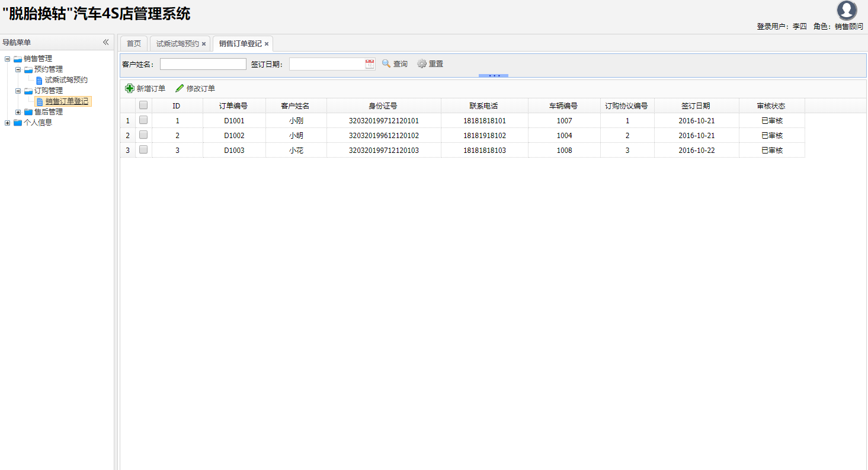Click the pencil Edit Order icon
The width and height of the screenshot is (868, 470).
click(x=180, y=88)
